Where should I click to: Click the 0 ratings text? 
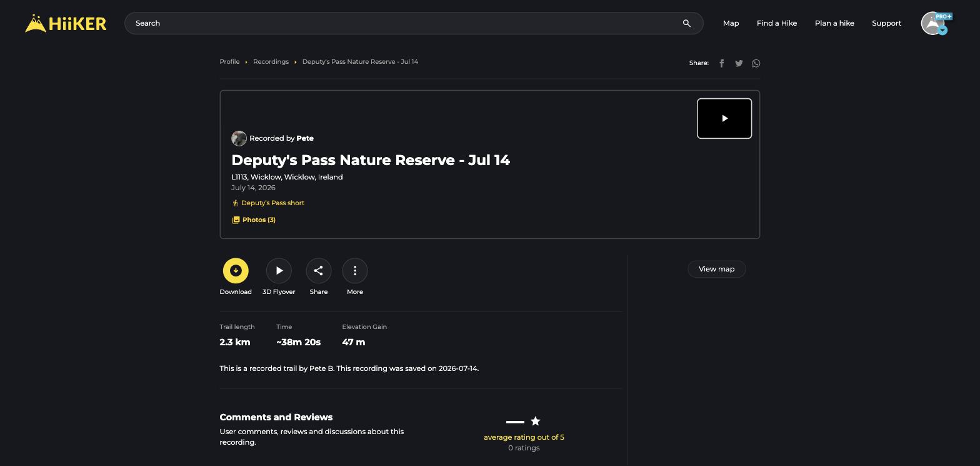point(524,448)
